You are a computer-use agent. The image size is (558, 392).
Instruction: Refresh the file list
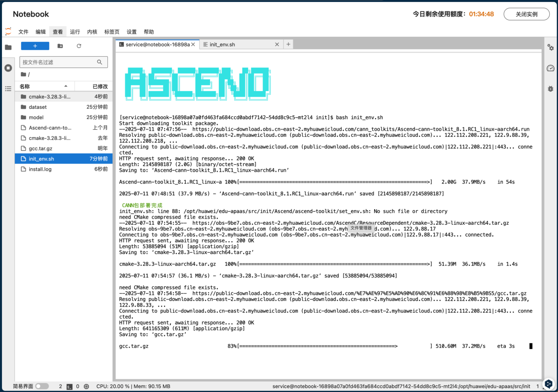[79, 46]
